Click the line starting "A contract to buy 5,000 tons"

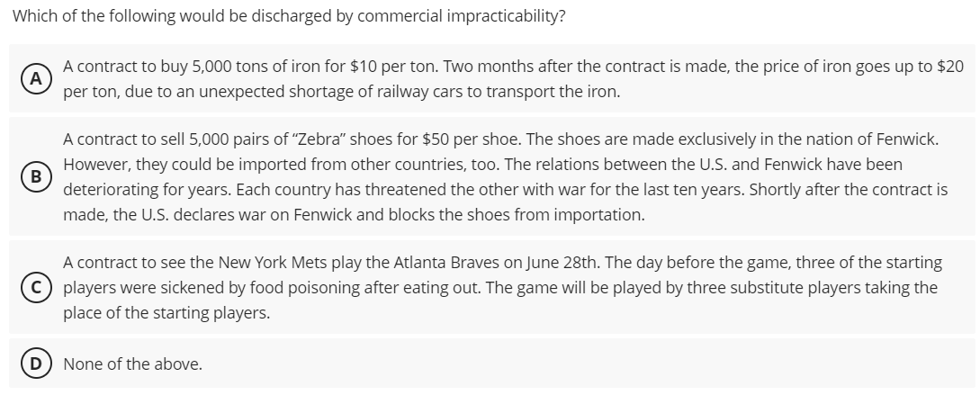[513, 66]
